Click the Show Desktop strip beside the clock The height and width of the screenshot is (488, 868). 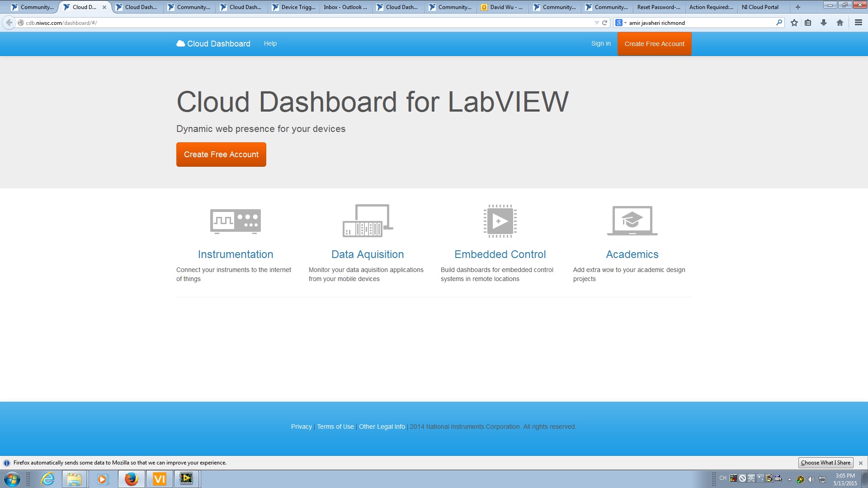(x=864, y=479)
